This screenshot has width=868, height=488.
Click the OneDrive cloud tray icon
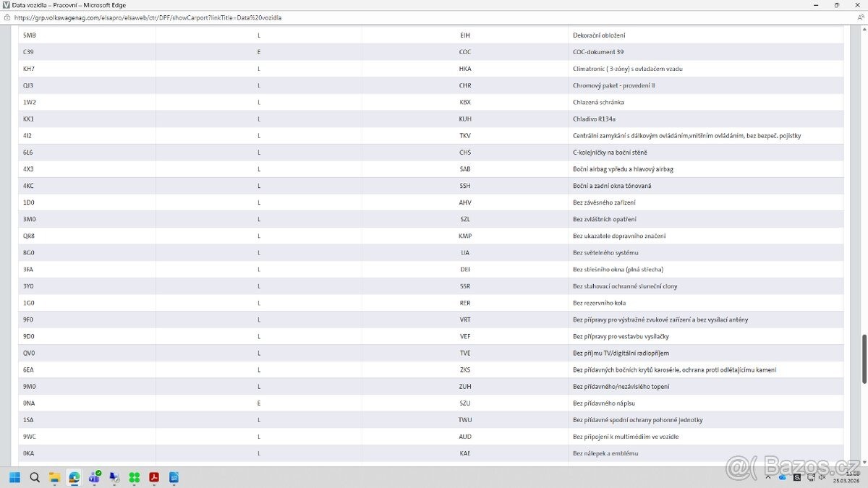783,477
